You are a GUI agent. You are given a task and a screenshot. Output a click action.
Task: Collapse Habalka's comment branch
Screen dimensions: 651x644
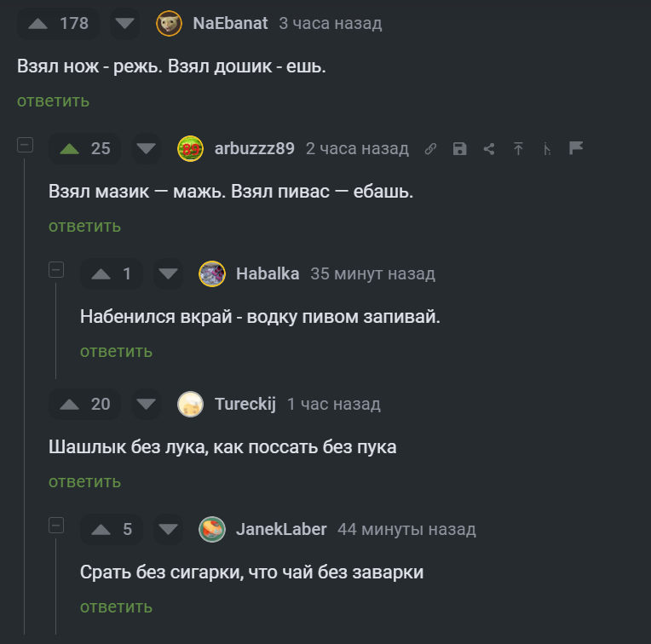coord(56,270)
